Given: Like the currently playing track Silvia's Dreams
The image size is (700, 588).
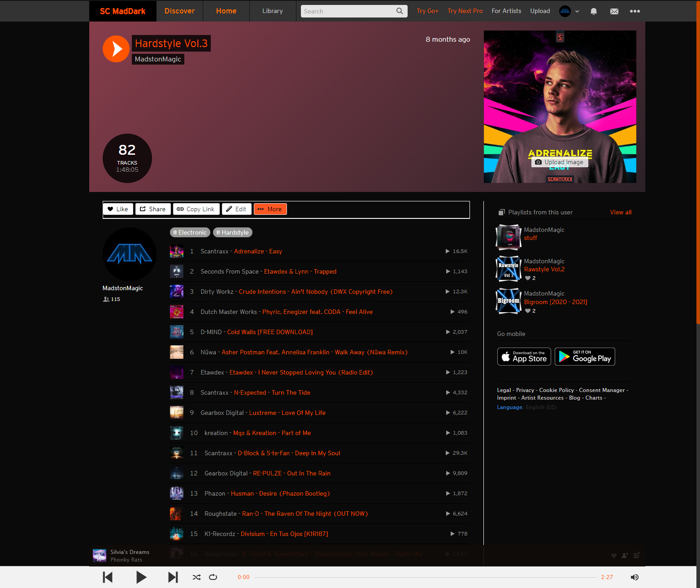Looking at the screenshot, I should coord(613,555).
